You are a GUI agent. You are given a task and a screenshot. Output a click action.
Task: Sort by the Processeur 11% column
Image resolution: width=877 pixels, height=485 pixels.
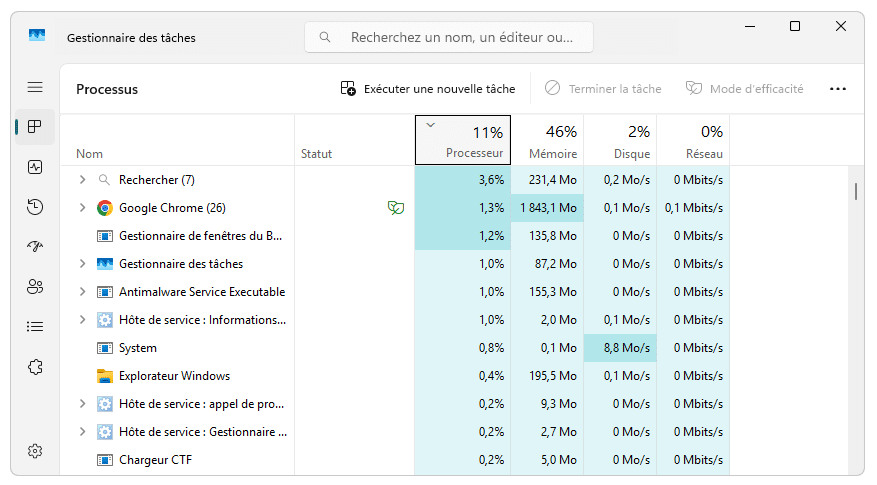463,140
